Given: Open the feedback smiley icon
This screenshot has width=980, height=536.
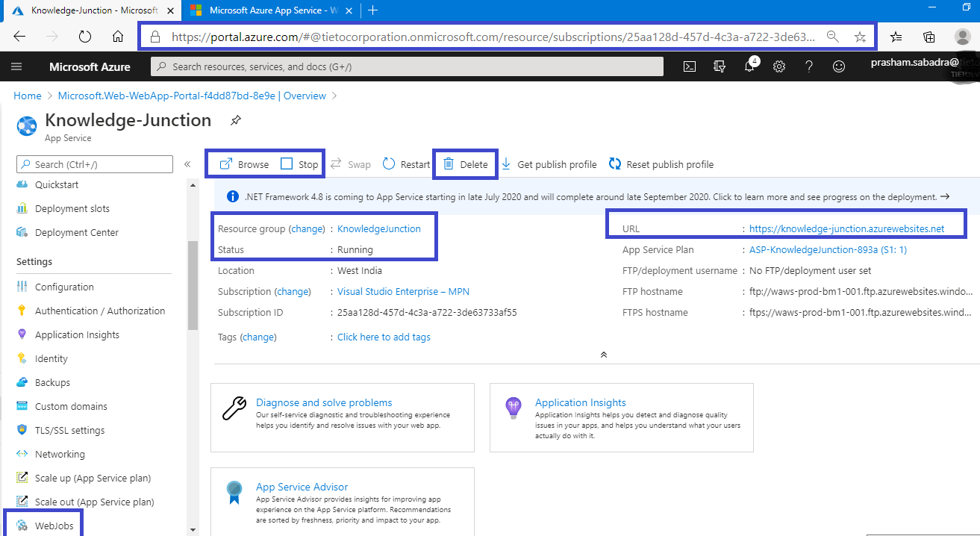Looking at the screenshot, I should pyautogui.click(x=839, y=66).
